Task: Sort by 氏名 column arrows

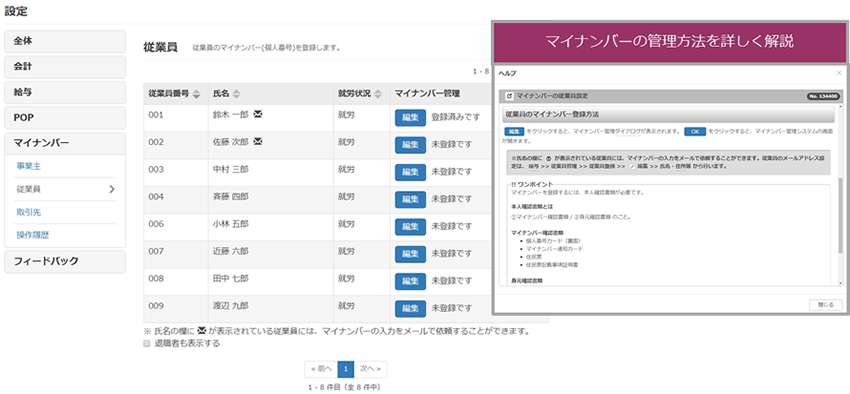Action: (236, 94)
